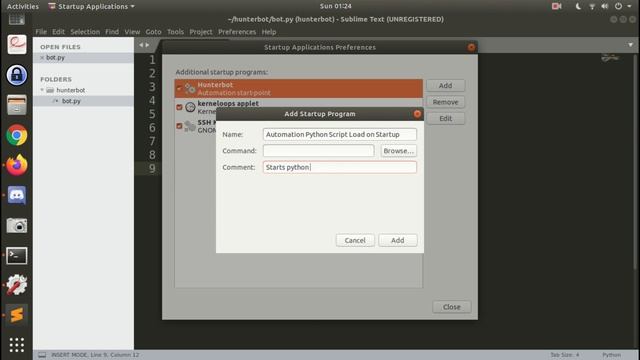Open the Files manager dock icon
Screen dimensions: 640x360
point(17,105)
